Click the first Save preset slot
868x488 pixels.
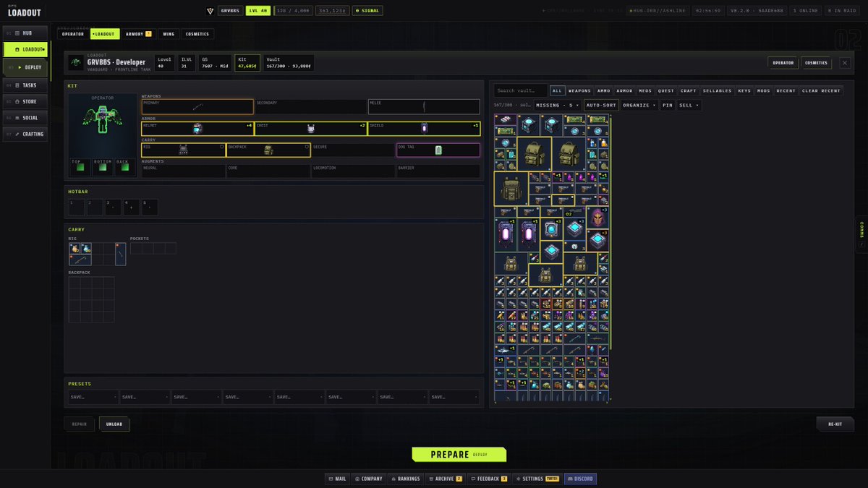(x=93, y=397)
